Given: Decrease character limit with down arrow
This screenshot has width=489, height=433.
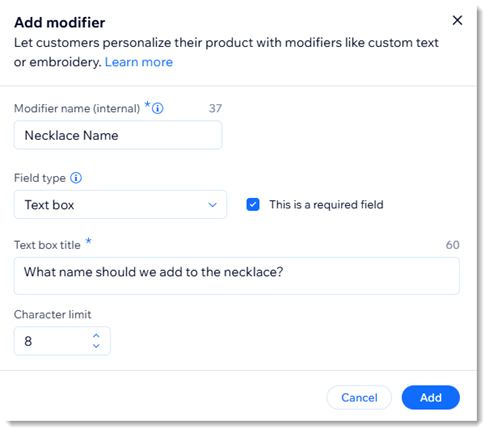Looking at the screenshot, I should point(96,346).
